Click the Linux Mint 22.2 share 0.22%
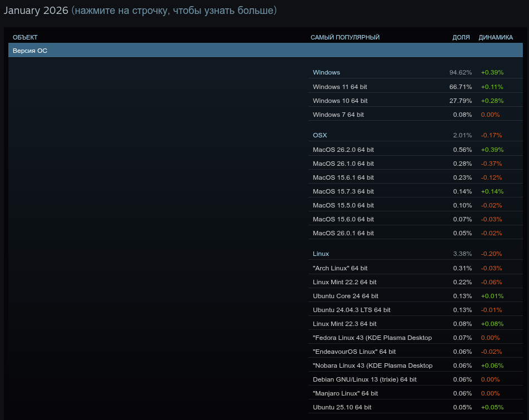Viewport: 529px width, 420px height. [x=462, y=282]
